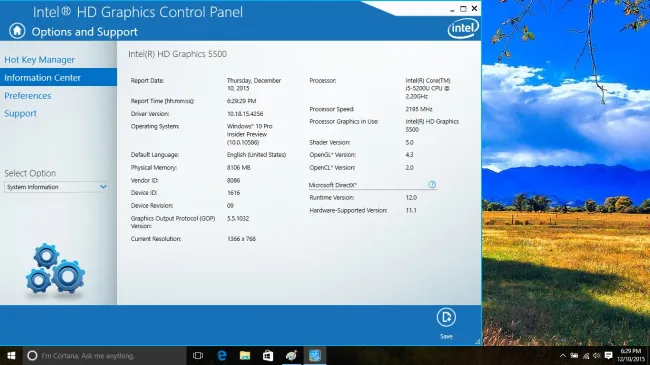Open Preferences in the sidebar

pyautogui.click(x=28, y=96)
